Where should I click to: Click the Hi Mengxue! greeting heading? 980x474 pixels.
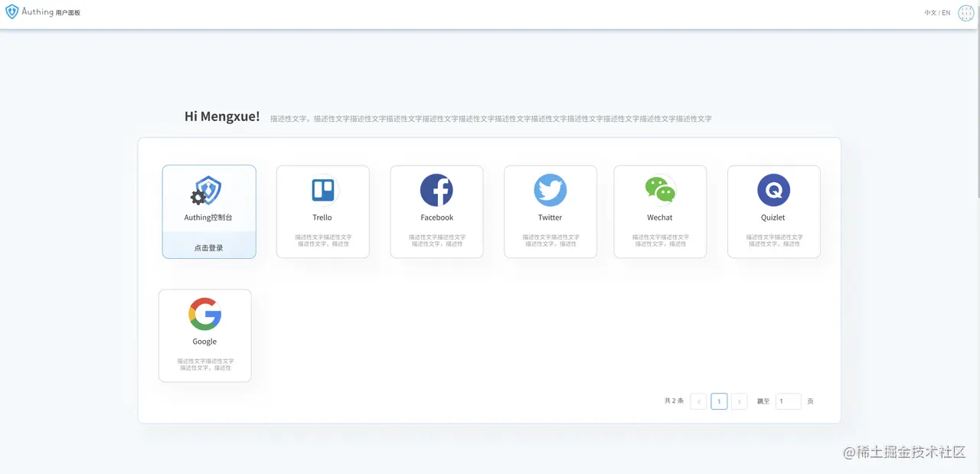point(222,116)
